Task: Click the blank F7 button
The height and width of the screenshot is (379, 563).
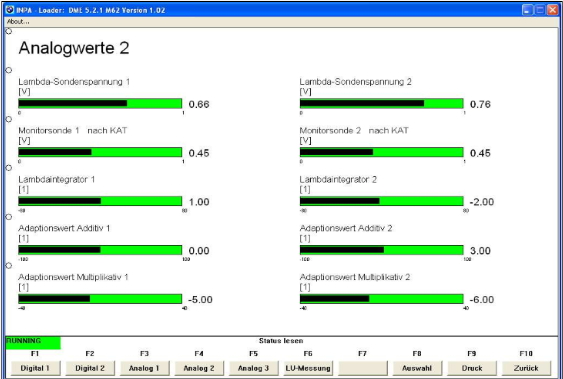Action: click(363, 368)
